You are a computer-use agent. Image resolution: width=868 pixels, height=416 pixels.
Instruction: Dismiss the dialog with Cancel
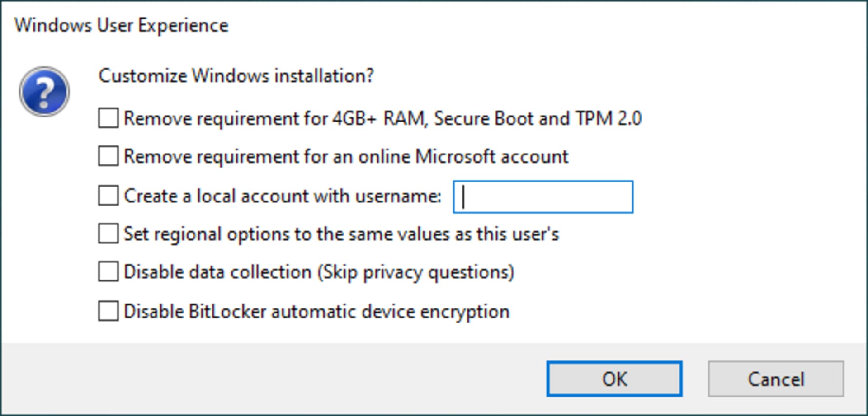click(776, 379)
